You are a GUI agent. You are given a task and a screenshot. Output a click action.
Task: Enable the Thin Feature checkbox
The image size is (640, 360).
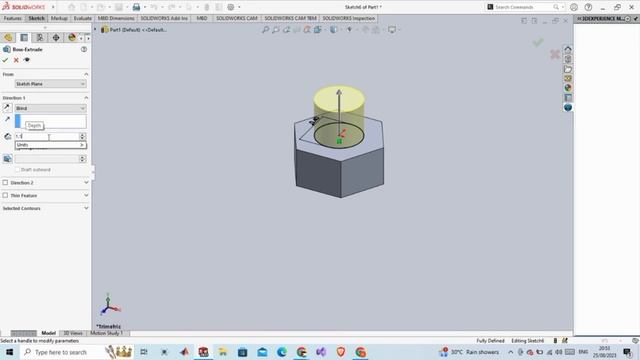tap(5, 196)
